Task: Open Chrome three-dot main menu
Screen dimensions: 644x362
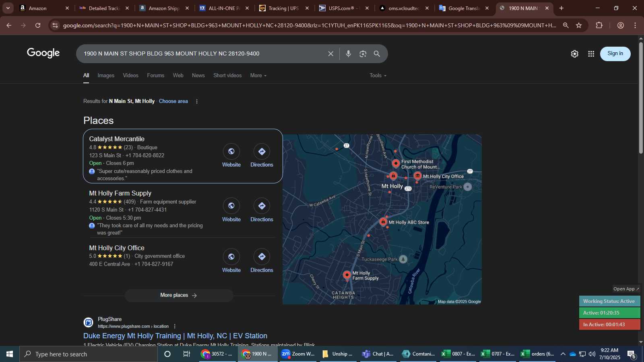Action: point(635,25)
